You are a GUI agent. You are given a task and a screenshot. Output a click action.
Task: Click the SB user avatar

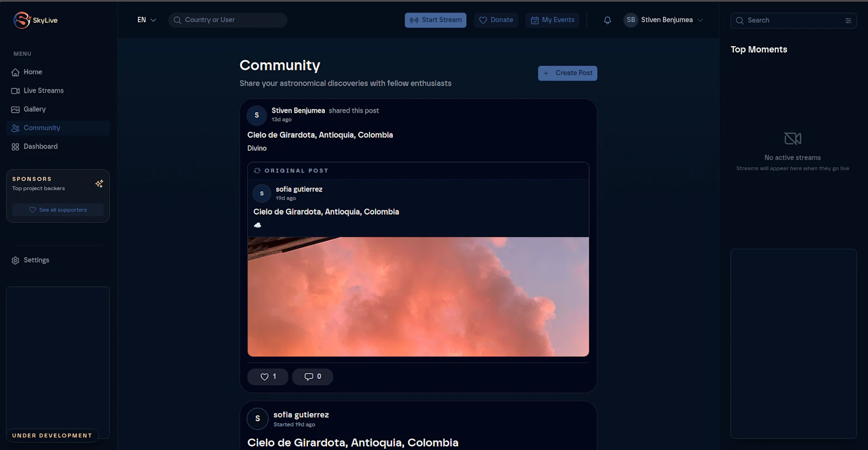coord(631,20)
